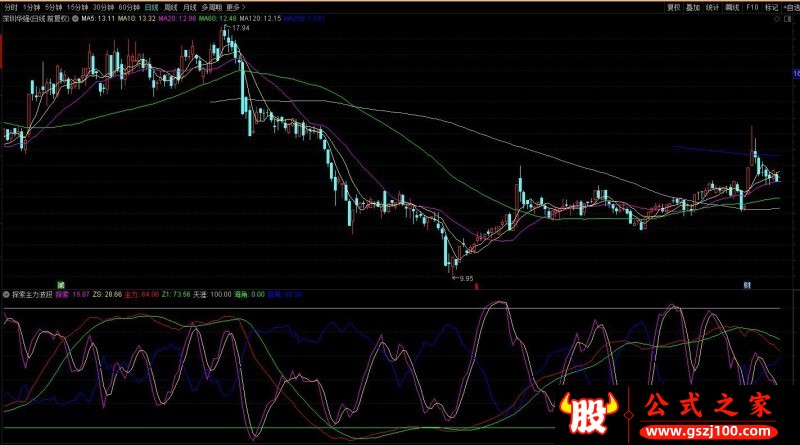The width and height of the screenshot is (800, 445).
Task: Click the diamond icon at chart top-right
Action: pyautogui.click(x=777, y=19)
